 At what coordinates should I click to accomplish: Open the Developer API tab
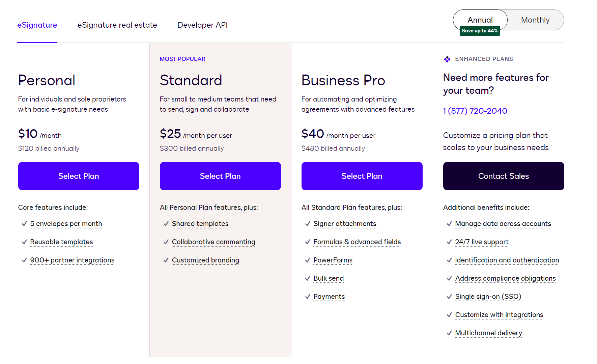point(202,25)
